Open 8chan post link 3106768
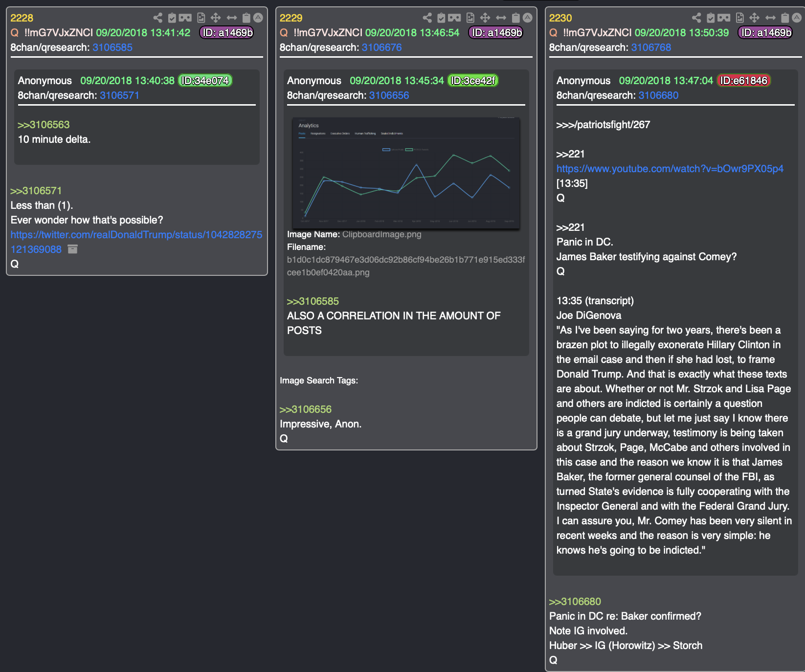Viewport: 805px width, 672px height. tap(651, 47)
